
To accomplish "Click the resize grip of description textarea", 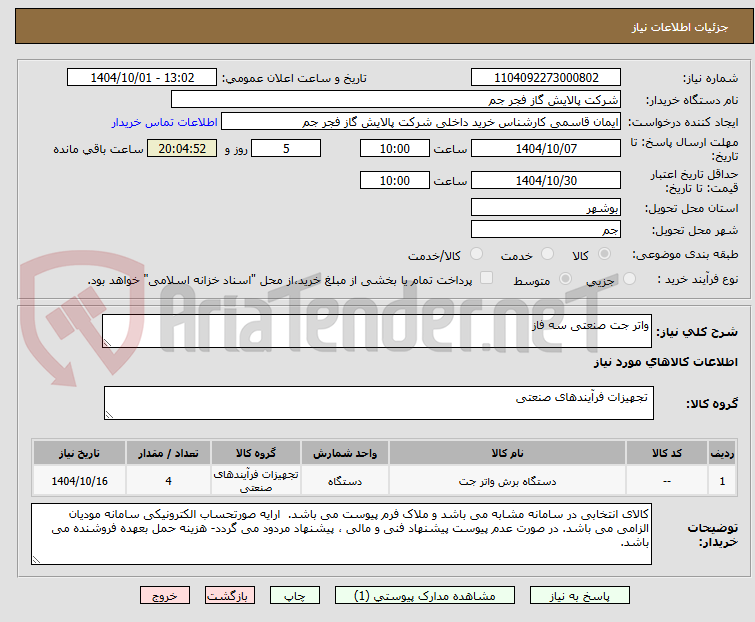I will [107, 343].
